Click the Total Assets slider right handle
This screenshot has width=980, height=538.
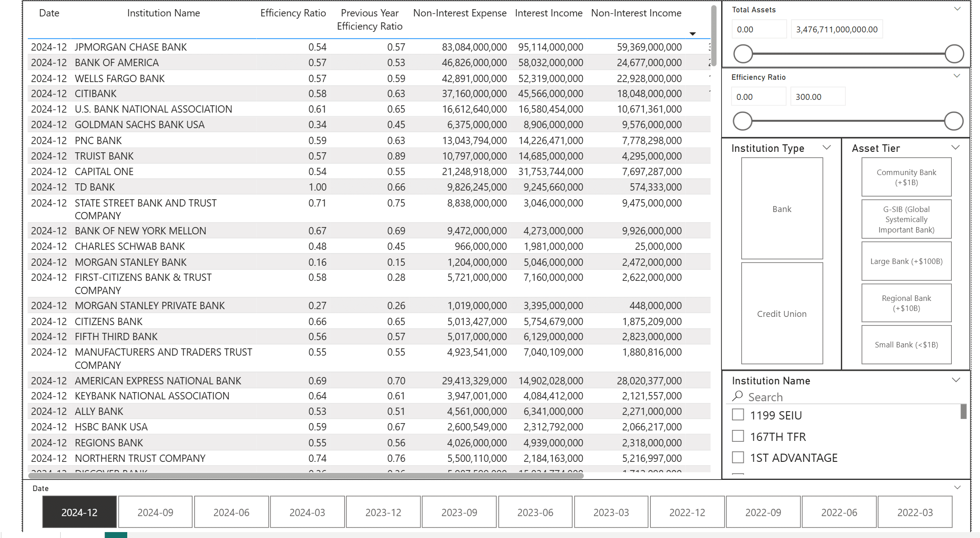[954, 54]
